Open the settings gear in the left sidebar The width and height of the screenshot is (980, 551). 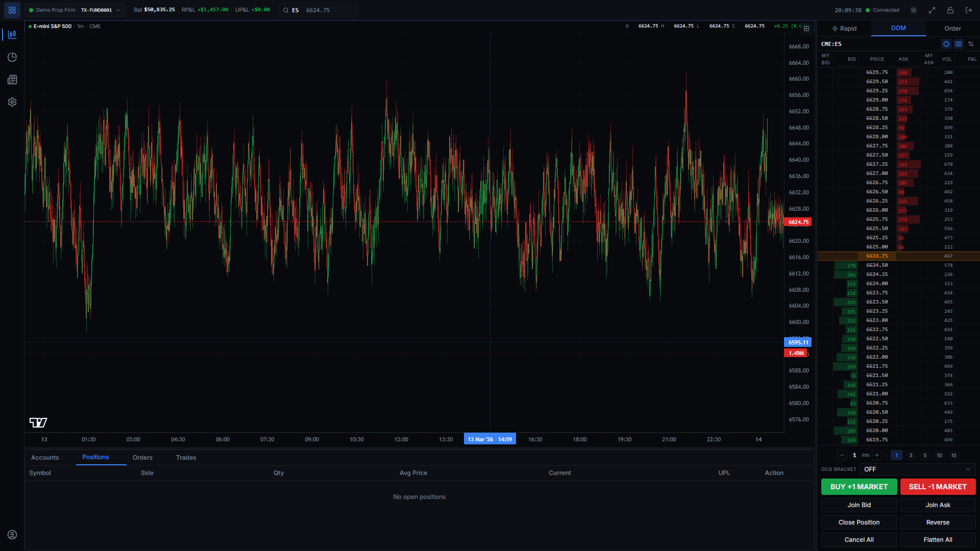(12, 102)
